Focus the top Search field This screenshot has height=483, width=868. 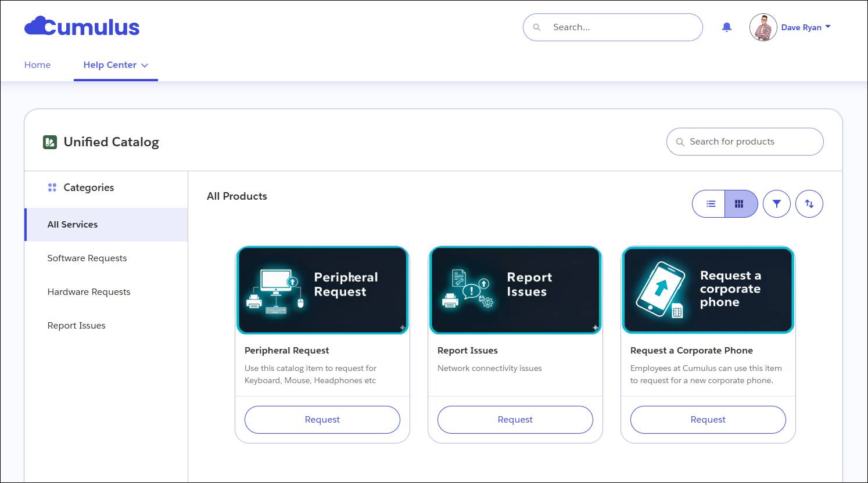[613, 27]
